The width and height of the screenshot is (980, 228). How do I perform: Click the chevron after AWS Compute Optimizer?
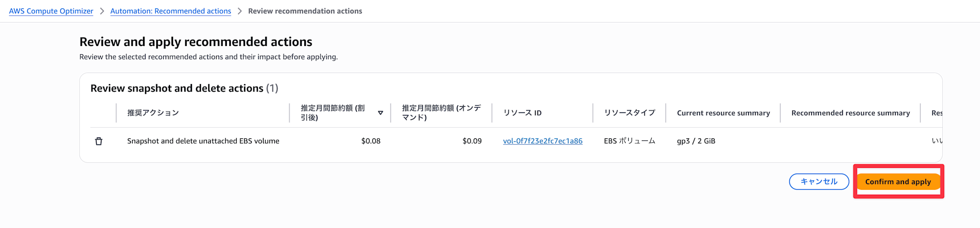point(102,11)
